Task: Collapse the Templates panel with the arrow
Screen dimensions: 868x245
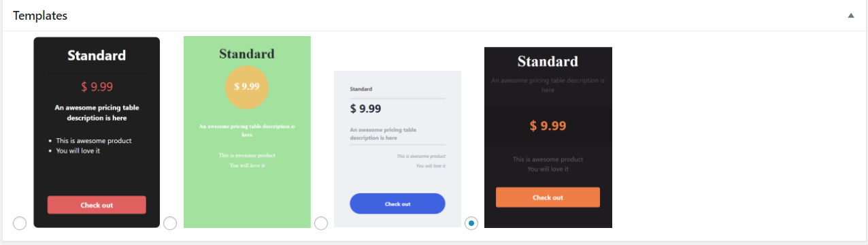Action: pos(851,15)
